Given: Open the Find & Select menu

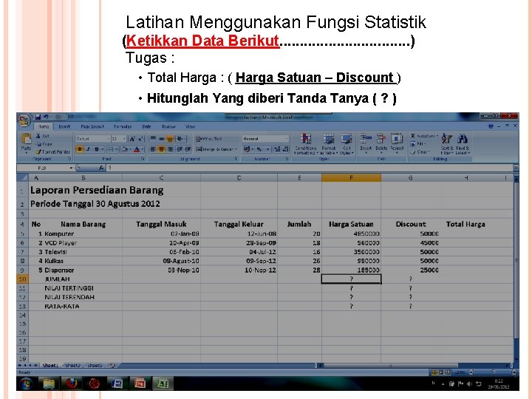Looking at the screenshot, I should point(463,144).
